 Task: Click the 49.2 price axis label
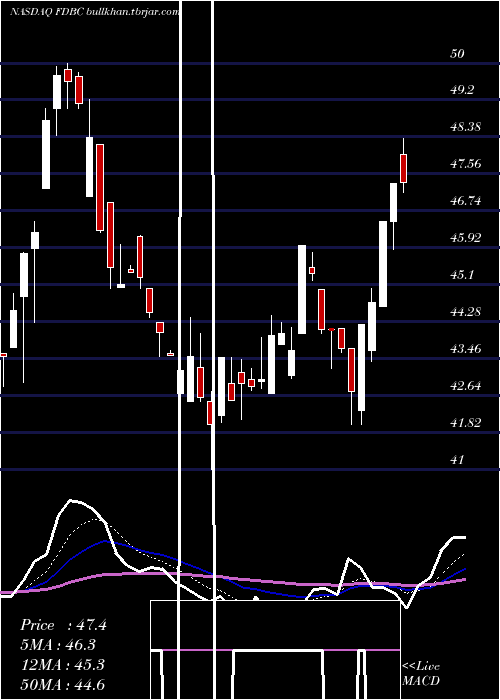coord(462,91)
